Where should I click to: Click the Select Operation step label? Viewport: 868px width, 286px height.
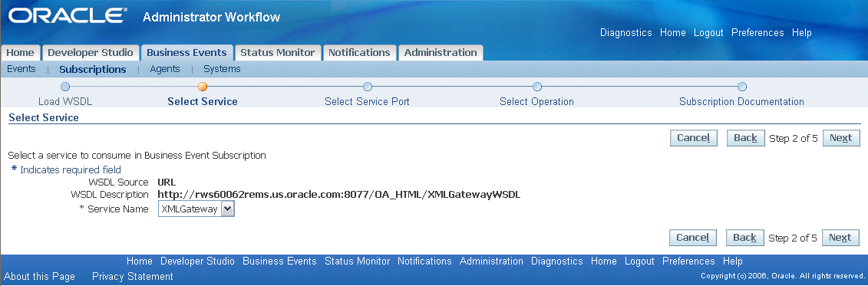[536, 102]
